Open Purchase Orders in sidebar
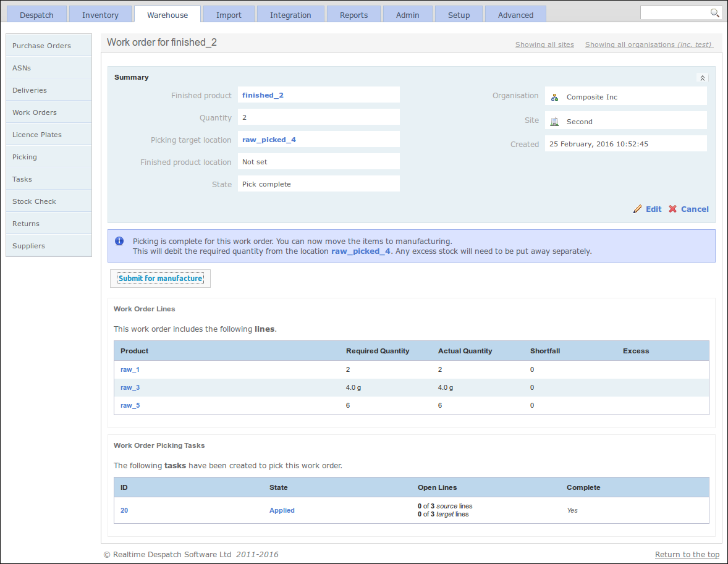 point(49,46)
